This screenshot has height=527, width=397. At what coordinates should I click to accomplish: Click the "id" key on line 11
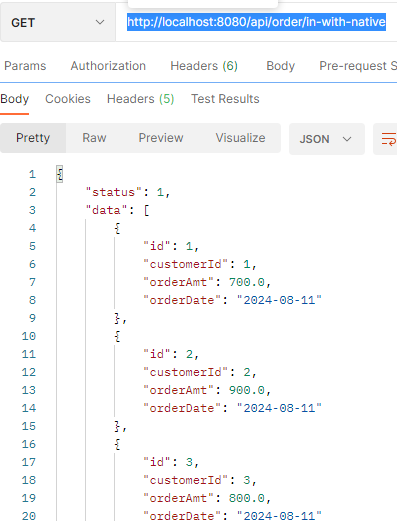pos(157,354)
